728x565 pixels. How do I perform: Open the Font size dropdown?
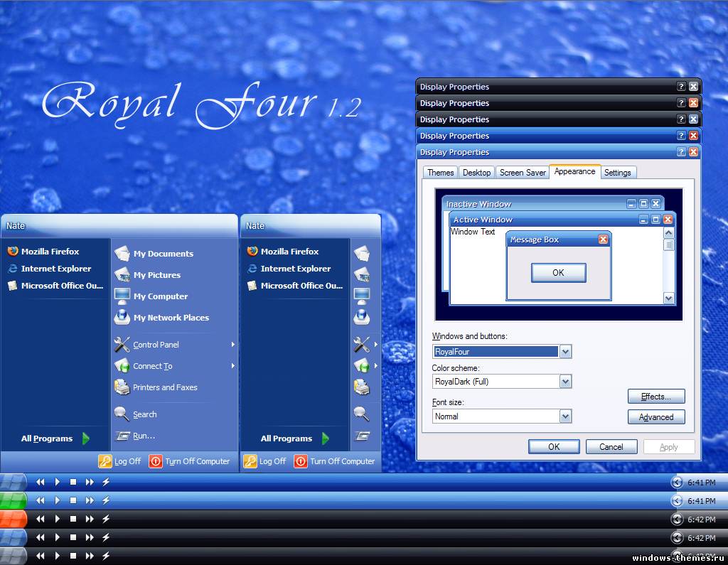tap(565, 416)
